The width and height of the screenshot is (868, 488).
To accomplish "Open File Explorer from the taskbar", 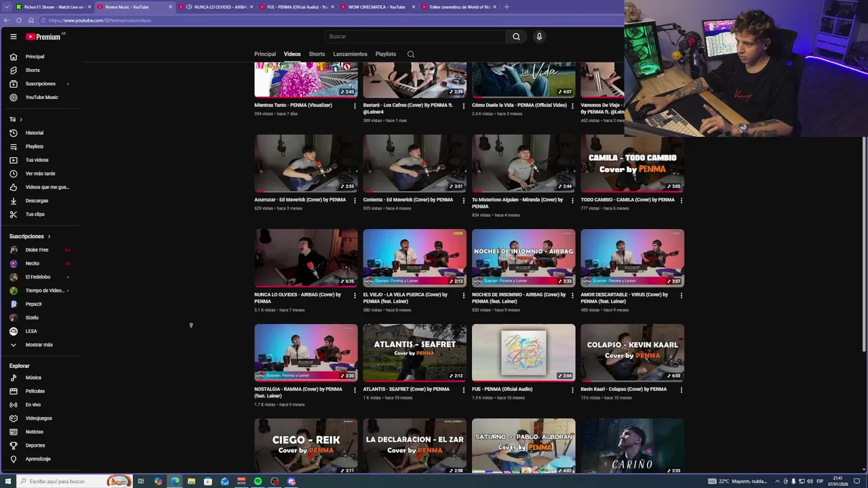I will click(191, 481).
